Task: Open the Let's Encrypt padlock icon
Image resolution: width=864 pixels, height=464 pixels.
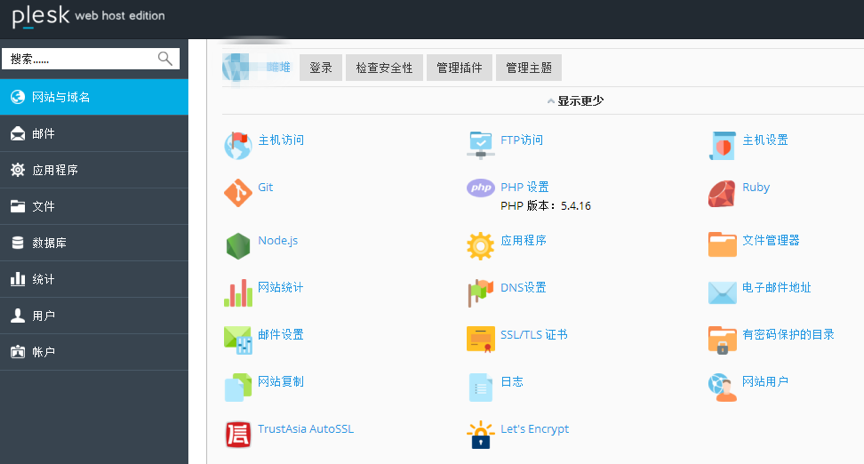Action: [480, 434]
